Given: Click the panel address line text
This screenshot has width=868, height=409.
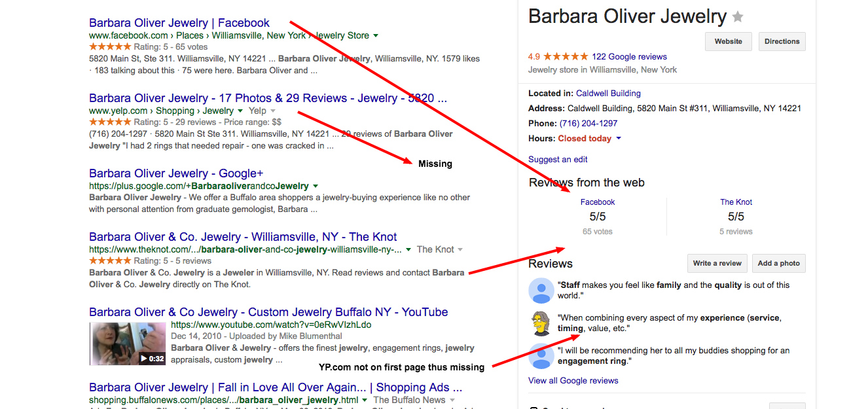Looking at the screenshot, I should [x=664, y=109].
